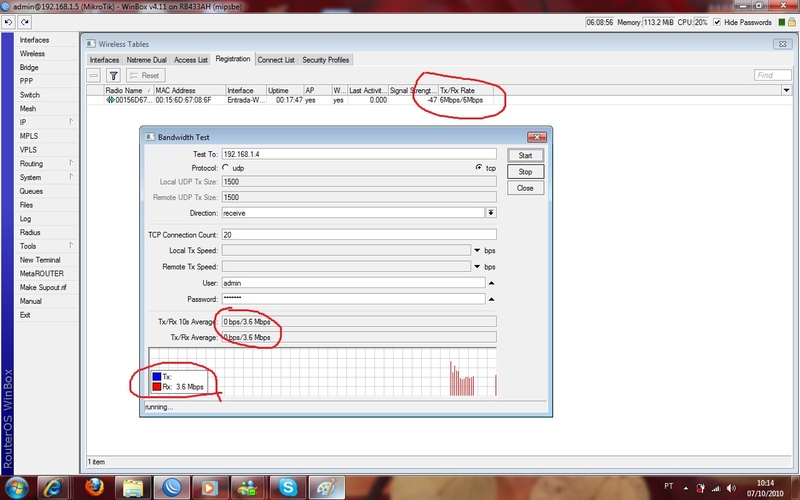Viewport: 800px width, 500px height.
Task: Click the padlock icon in the WinBox top bar
Action: 791,22
